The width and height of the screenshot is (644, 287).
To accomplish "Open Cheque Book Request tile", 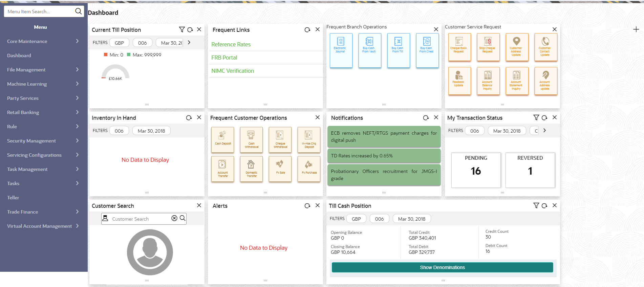I will (x=459, y=47).
